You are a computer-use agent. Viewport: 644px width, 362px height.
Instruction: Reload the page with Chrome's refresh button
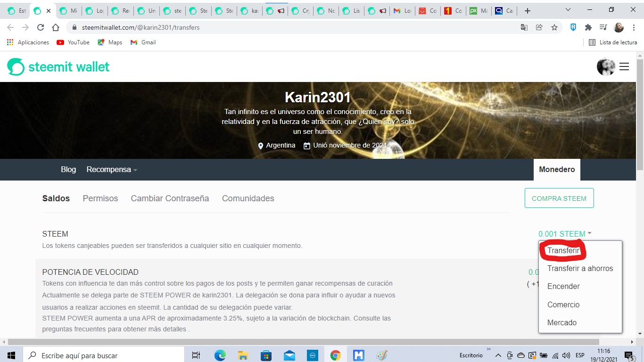[x=41, y=27]
